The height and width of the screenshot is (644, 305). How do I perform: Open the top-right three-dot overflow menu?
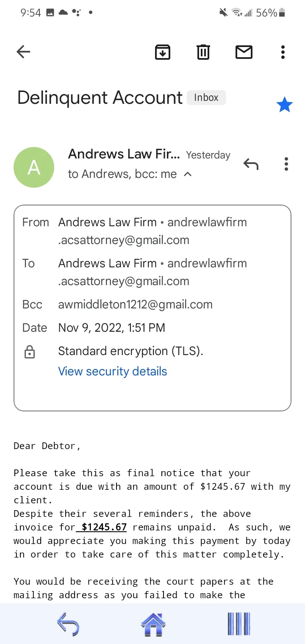click(283, 52)
